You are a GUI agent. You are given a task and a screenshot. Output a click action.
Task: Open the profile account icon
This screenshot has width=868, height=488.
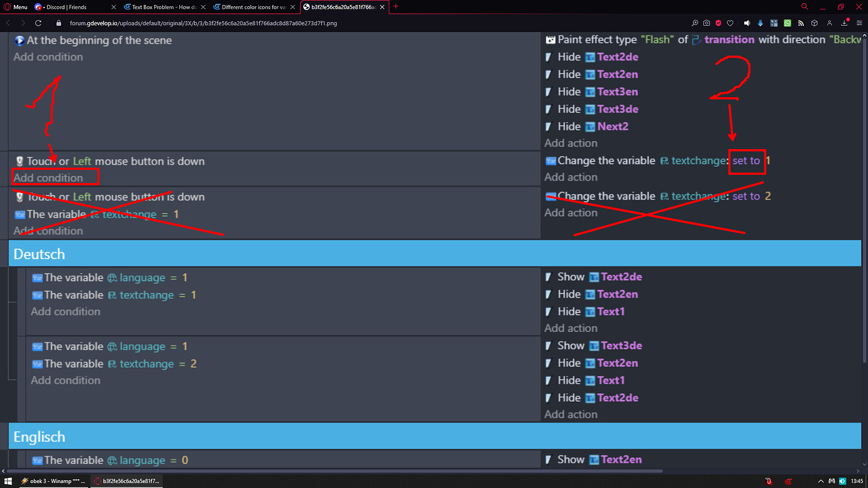click(830, 23)
